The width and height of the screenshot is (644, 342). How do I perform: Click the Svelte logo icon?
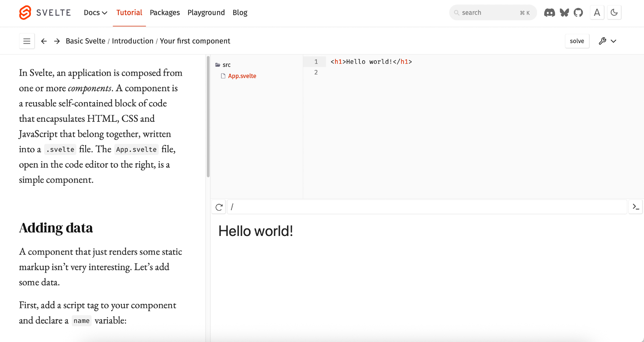(25, 13)
